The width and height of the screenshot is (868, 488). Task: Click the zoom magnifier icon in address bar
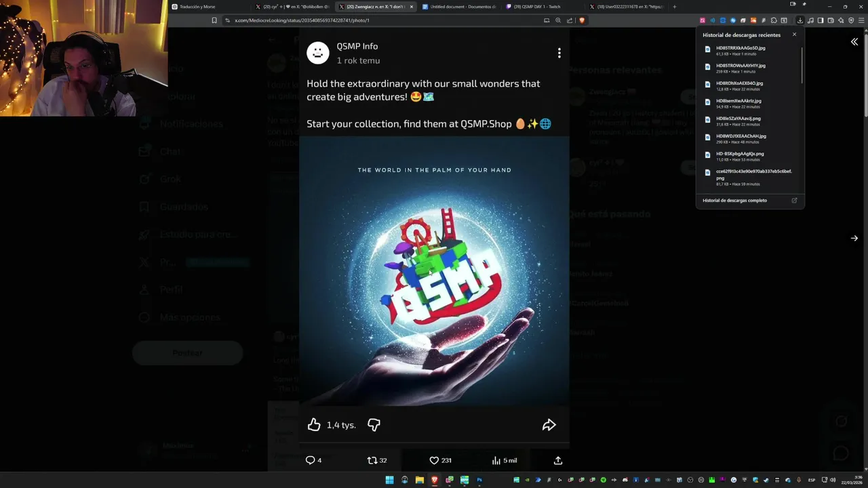click(558, 20)
